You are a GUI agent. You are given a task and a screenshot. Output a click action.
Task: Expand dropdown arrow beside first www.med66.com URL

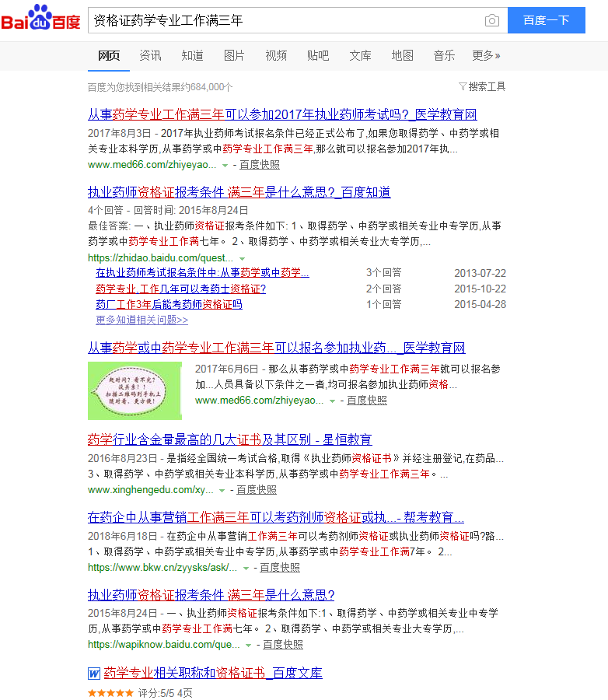[x=225, y=166]
